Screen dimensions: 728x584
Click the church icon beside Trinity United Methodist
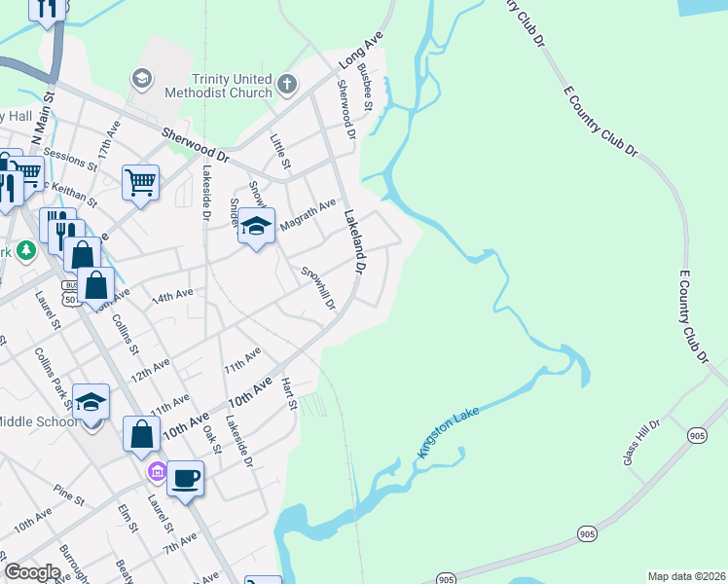(287, 85)
